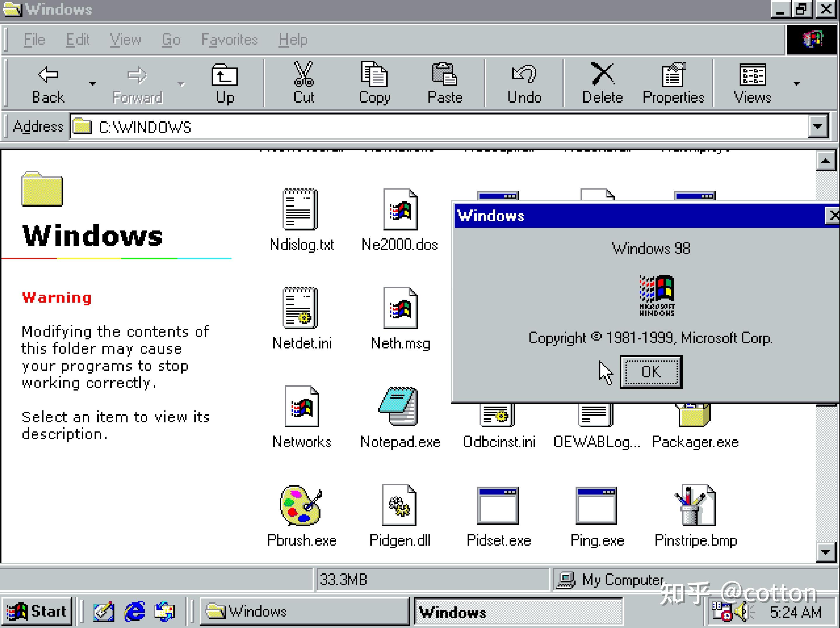Click the Task Scheduler tray icon
The image size is (840, 628).
point(722,612)
